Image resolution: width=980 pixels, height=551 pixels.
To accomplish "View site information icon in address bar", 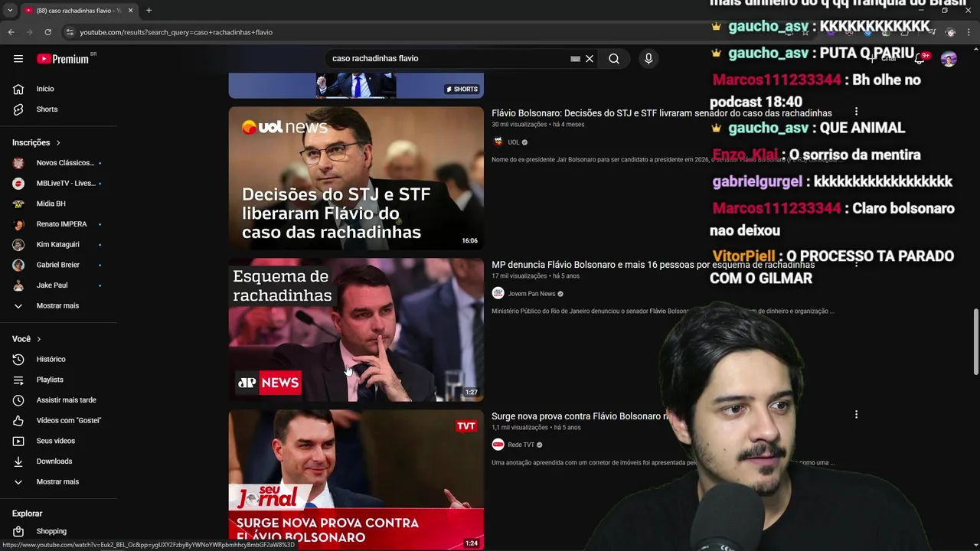I will click(70, 32).
